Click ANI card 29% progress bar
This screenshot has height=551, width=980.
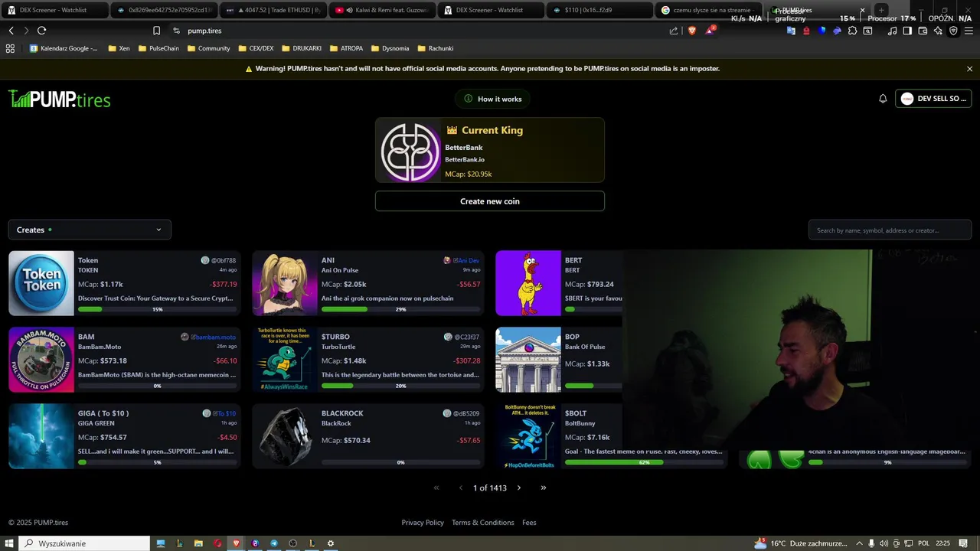(x=401, y=309)
